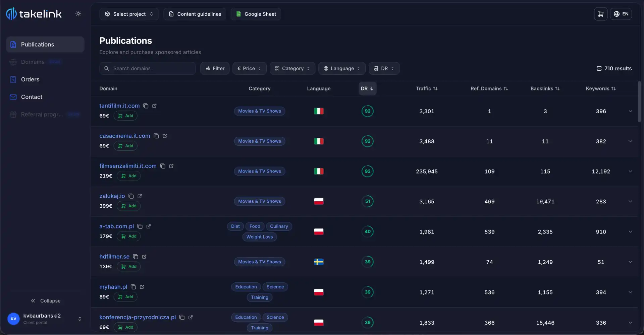Image resolution: width=644 pixels, height=335 pixels.
Task: Focus the Search domains input field
Action: pos(148,68)
